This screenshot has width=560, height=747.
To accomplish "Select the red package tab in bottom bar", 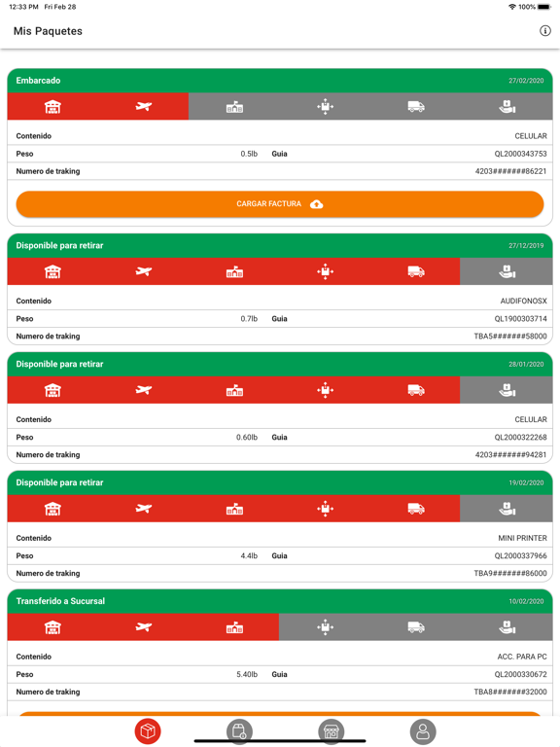I will (148, 731).
